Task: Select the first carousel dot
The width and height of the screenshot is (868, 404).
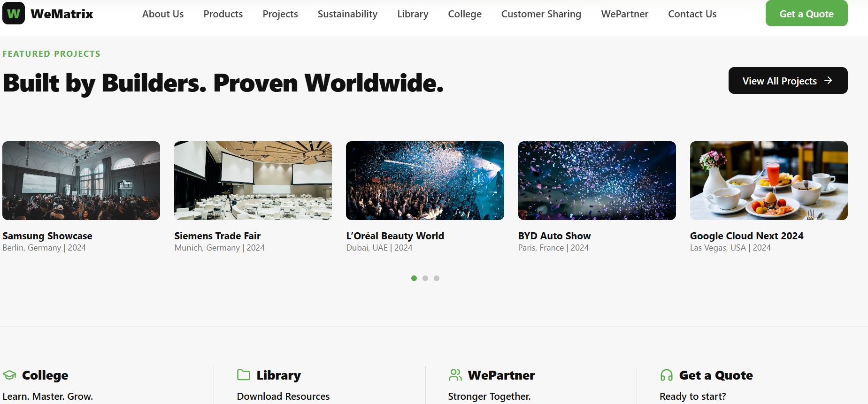Action: 414,278
